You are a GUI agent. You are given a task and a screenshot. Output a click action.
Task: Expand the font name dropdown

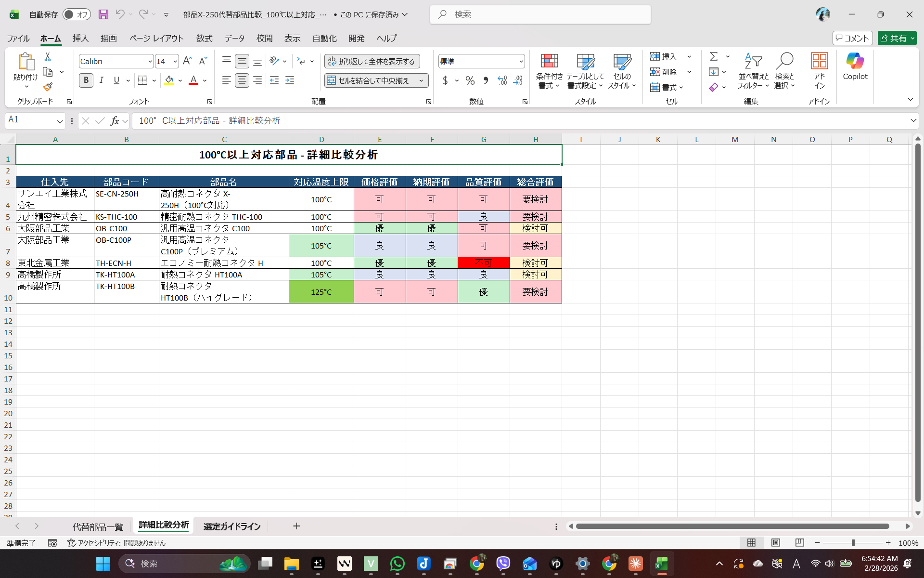click(x=150, y=61)
